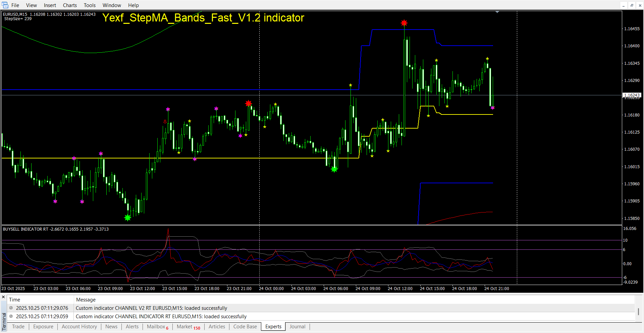
Task: Click the Message column header
Action: (86, 299)
